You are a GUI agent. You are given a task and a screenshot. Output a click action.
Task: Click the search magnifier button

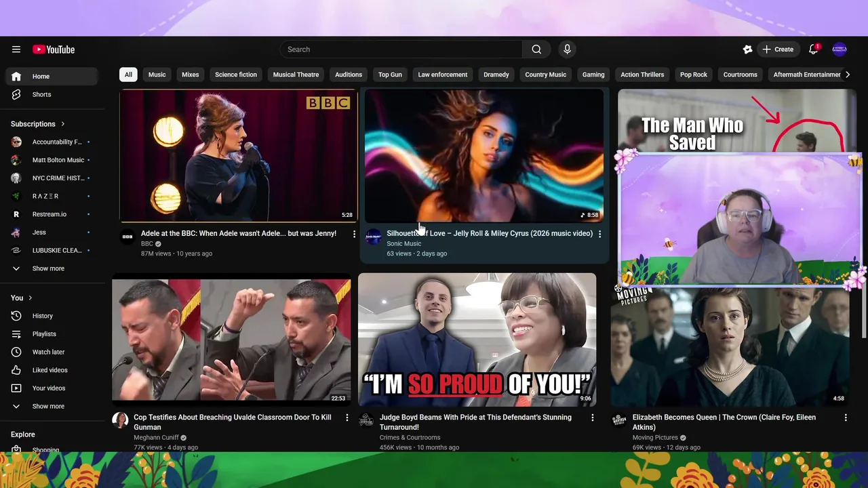point(536,49)
